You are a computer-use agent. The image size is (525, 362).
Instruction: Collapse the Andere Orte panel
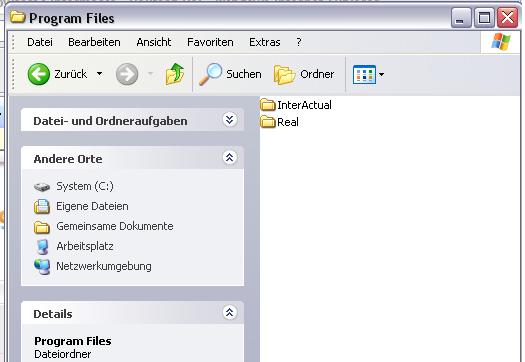tap(230, 157)
